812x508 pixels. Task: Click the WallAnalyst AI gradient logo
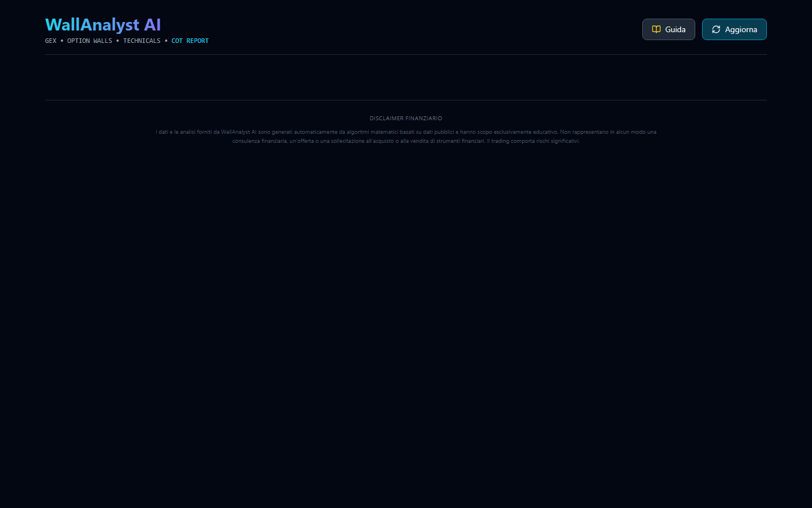[103, 24]
